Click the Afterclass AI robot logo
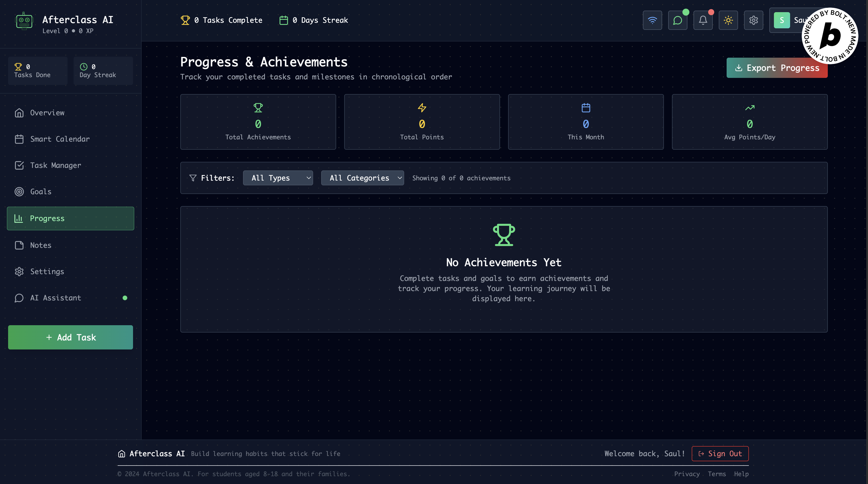The height and width of the screenshot is (484, 868). point(24,21)
